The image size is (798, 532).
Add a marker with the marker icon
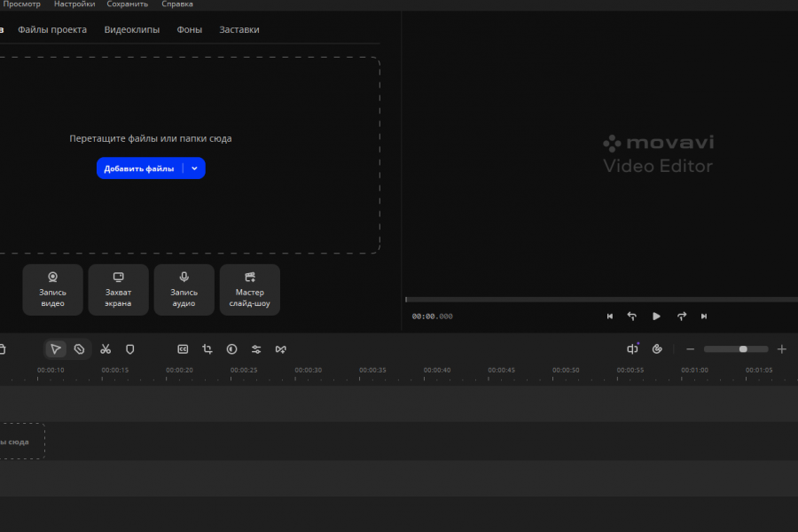click(129, 349)
